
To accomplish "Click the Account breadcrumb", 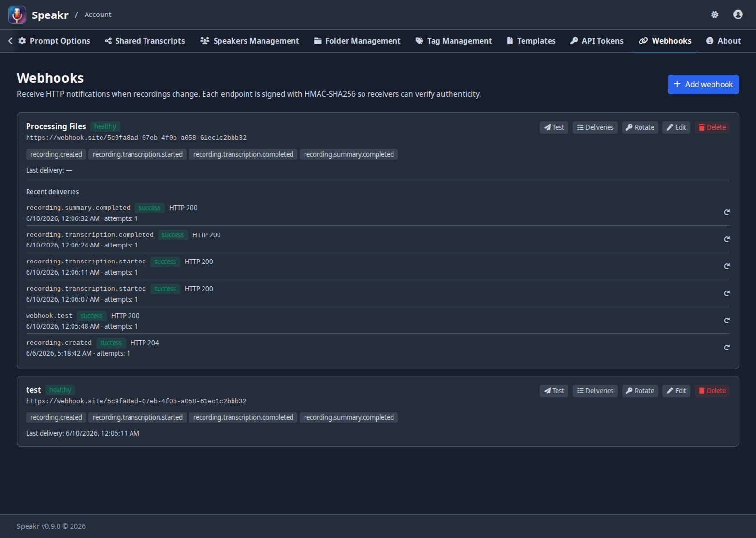I will [x=98, y=15].
